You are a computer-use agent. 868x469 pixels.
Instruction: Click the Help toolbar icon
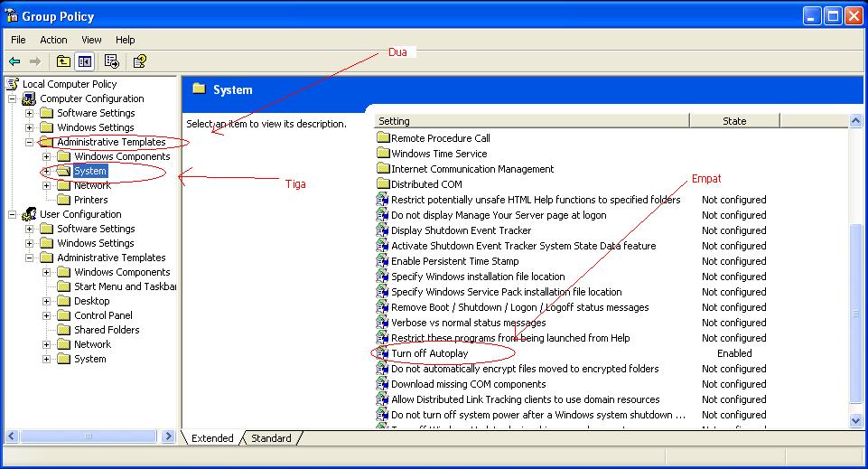tap(140, 61)
